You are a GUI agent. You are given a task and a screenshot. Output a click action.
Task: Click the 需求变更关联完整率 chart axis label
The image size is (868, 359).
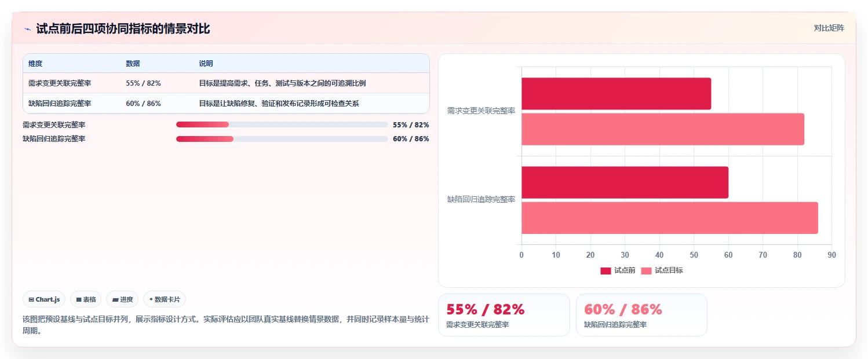point(481,111)
